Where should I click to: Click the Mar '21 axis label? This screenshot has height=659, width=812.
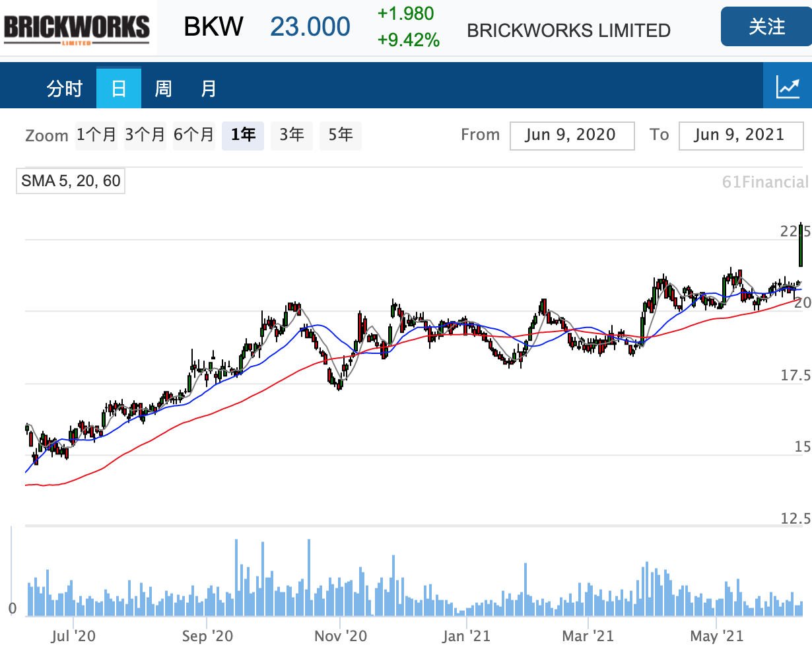588,636
